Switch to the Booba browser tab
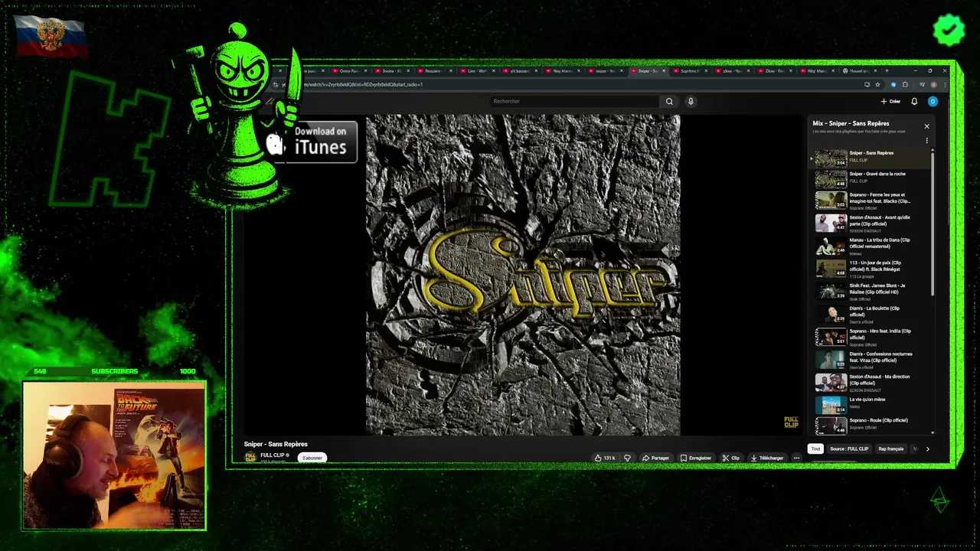This screenshot has width=980, height=551. pyautogui.click(x=394, y=70)
